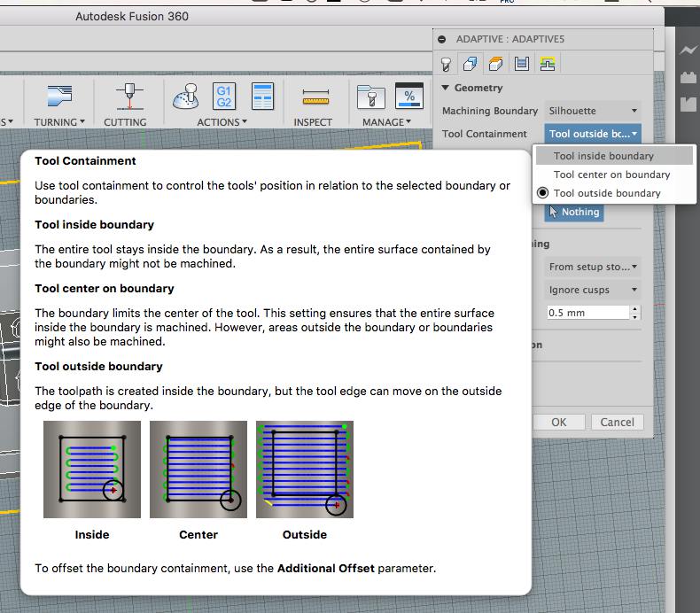Click the Outside containment illustration
The image size is (700, 613).
[305, 469]
